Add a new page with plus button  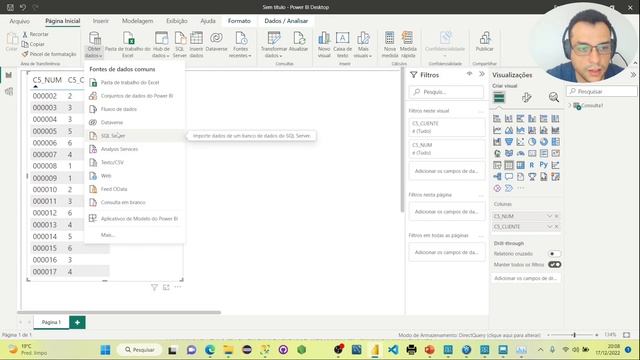click(x=77, y=322)
